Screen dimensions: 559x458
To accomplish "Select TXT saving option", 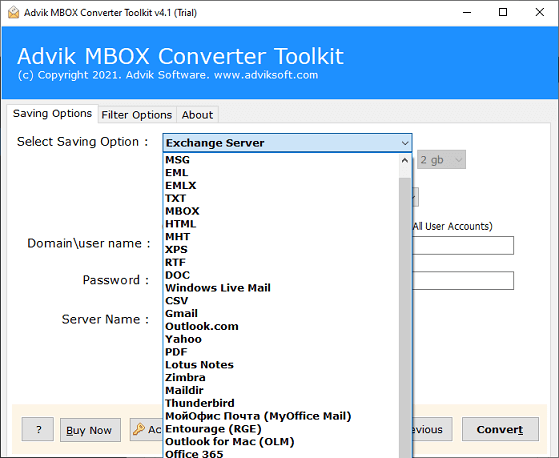I will [x=282, y=198].
